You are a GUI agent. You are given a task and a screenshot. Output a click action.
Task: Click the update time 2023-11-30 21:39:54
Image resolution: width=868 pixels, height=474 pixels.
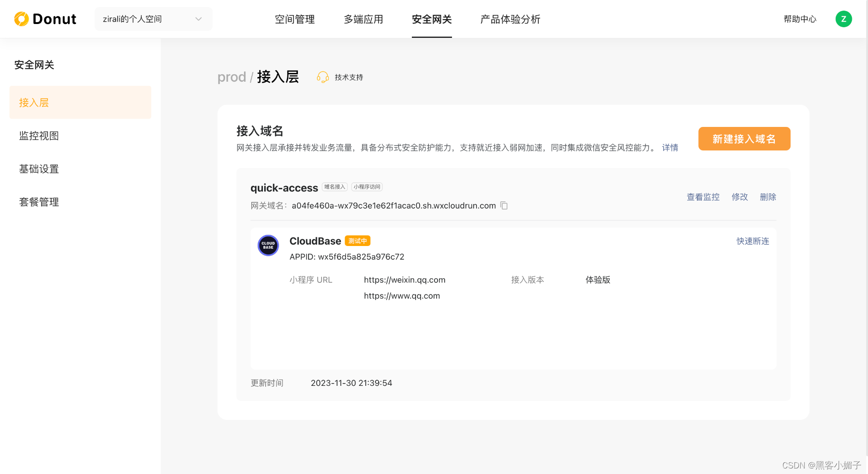coord(351,383)
